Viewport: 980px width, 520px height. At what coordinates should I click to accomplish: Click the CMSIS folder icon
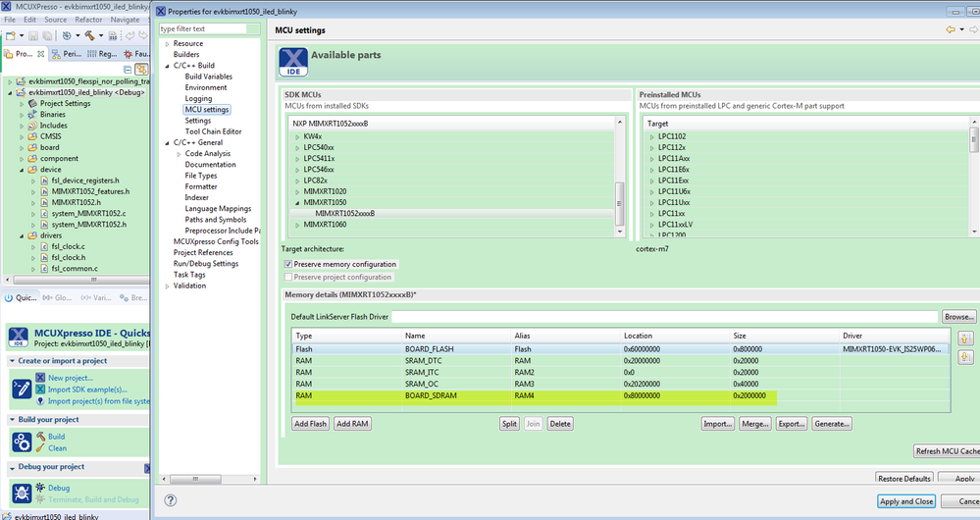click(x=32, y=136)
